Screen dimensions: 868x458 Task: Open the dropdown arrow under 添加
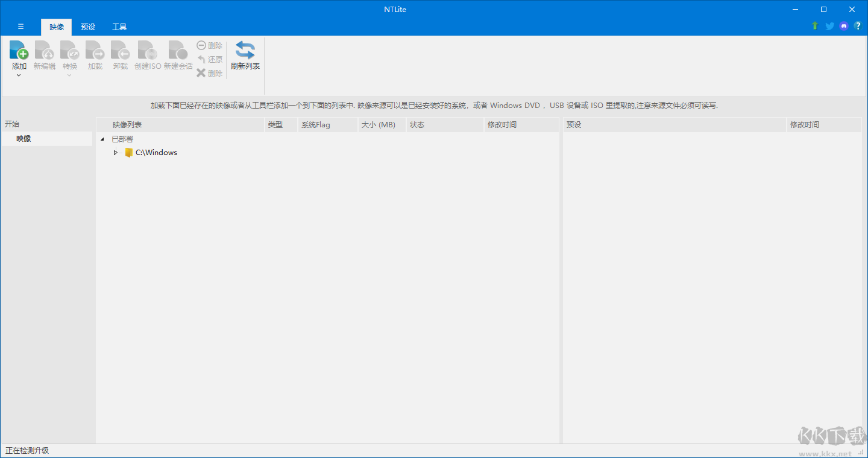[19, 75]
